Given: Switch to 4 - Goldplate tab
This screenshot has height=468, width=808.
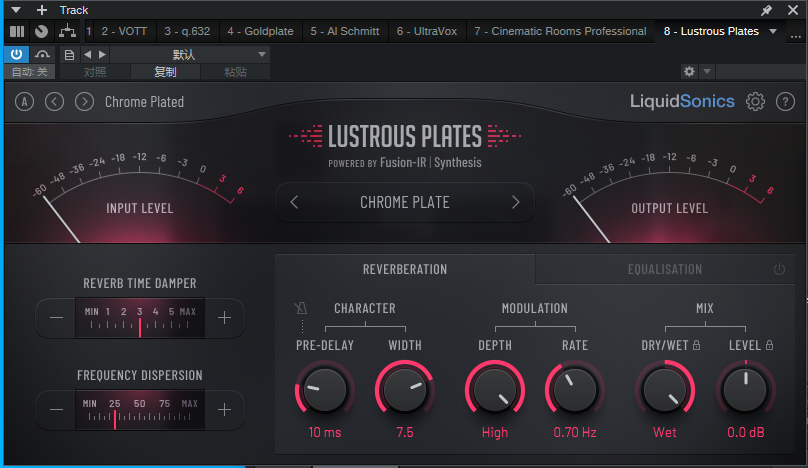Looking at the screenshot, I should tap(260, 31).
